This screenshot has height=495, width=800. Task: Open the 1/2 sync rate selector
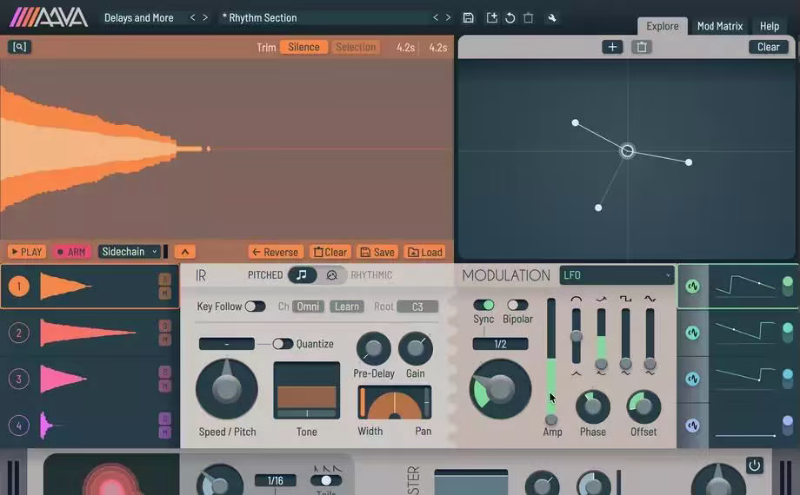[x=500, y=344]
